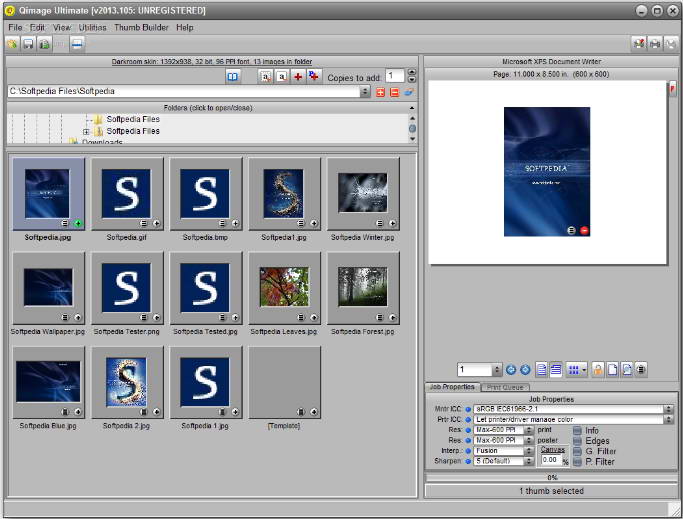683x519 pixels.
Task: Click the blue refresh icon beside the path
Action: click(x=409, y=92)
